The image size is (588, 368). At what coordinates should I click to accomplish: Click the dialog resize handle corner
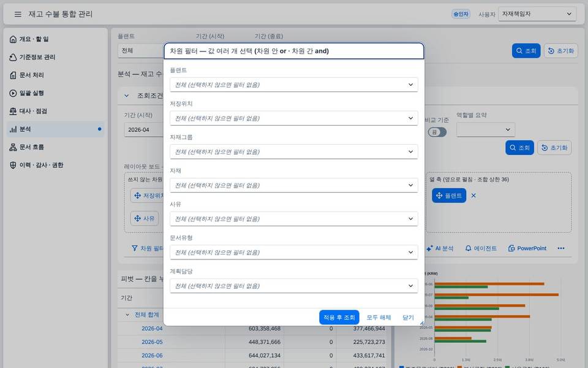click(x=422, y=323)
